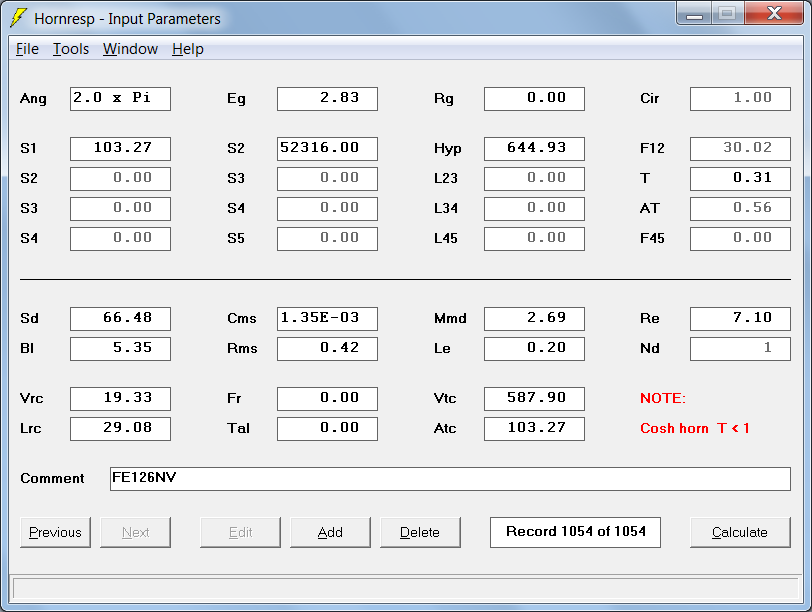The width and height of the screenshot is (812, 612).
Task: Click the Hornresp lightning bolt title icon
Action: coord(18,18)
